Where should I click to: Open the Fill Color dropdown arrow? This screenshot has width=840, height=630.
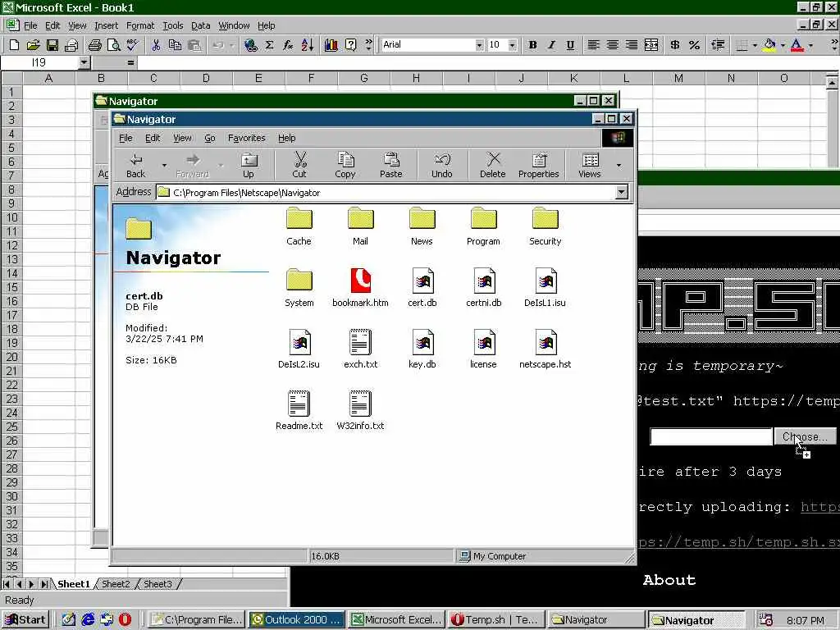point(783,46)
